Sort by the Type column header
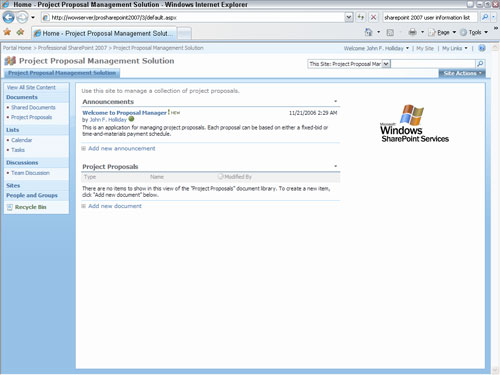Viewport: 500px width, 375px height. 90,177
